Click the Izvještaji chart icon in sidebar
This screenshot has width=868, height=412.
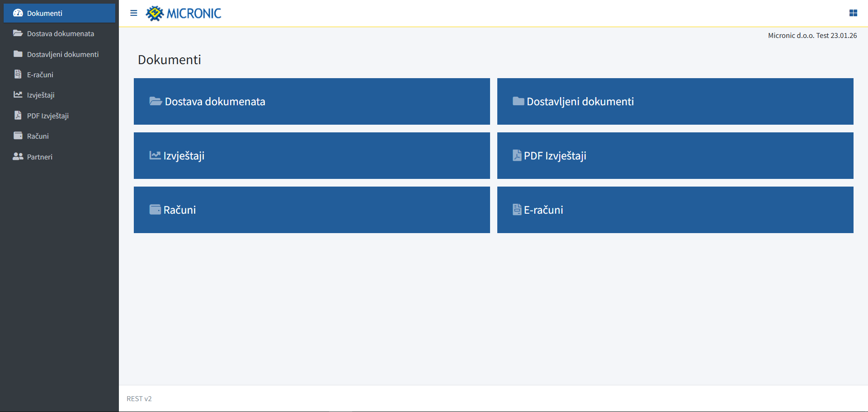tap(18, 95)
